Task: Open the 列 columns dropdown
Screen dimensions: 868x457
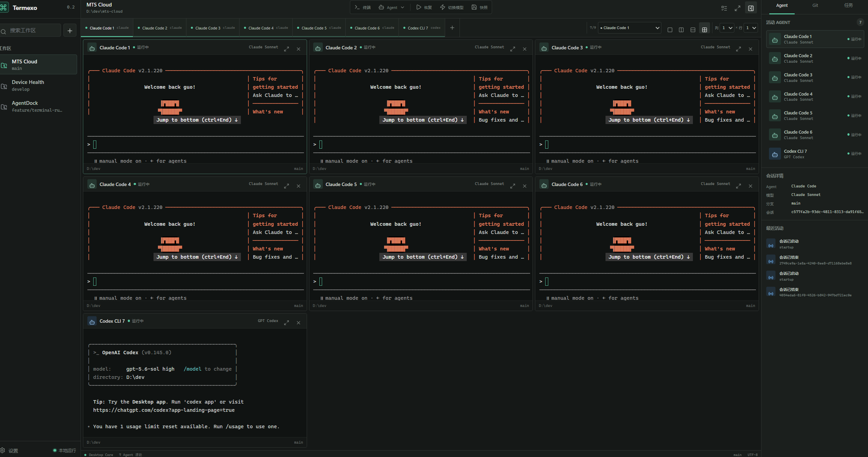Action: (x=727, y=28)
